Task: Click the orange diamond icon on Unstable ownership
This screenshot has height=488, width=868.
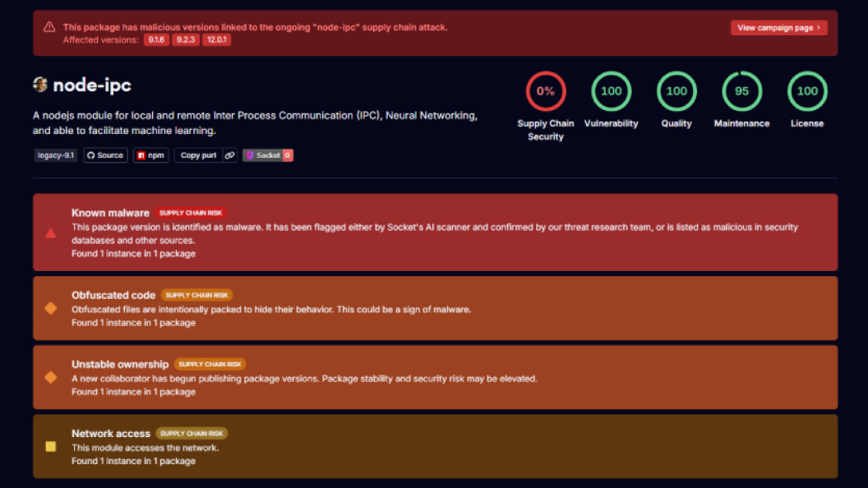Action: [50, 377]
